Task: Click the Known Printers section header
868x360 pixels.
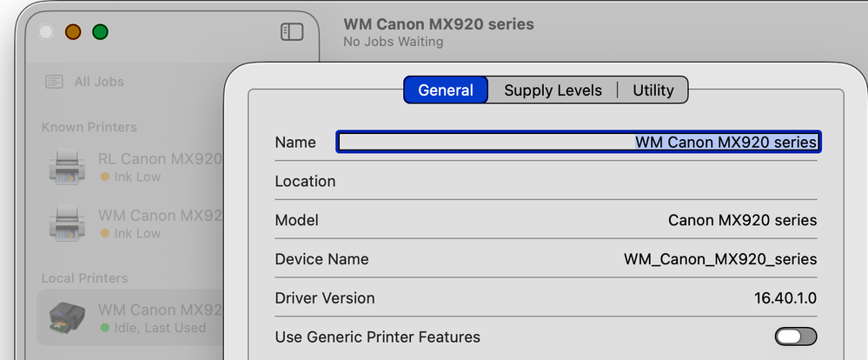Action: pyautogui.click(x=89, y=127)
